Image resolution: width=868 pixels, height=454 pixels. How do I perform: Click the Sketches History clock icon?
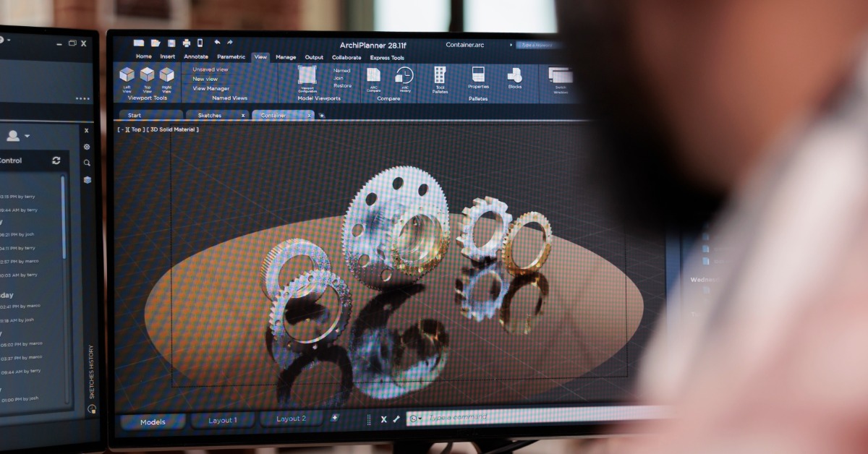click(91, 409)
